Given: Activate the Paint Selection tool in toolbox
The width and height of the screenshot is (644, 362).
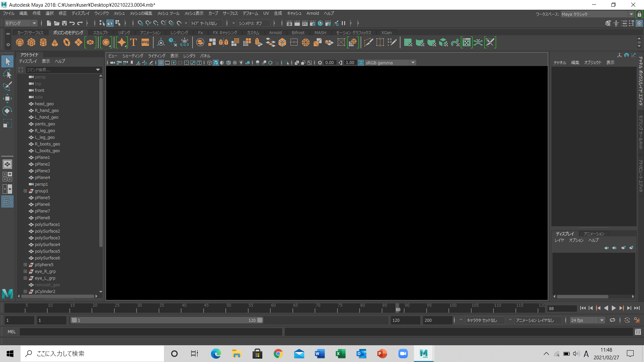Looking at the screenshot, I should pyautogui.click(x=7, y=86).
